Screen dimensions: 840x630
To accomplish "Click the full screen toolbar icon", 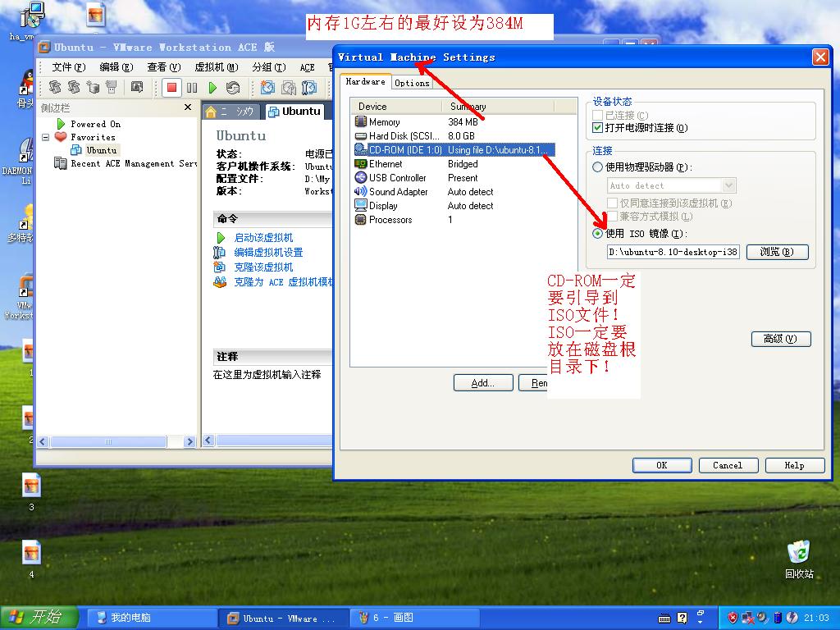I will click(x=137, y=87).
